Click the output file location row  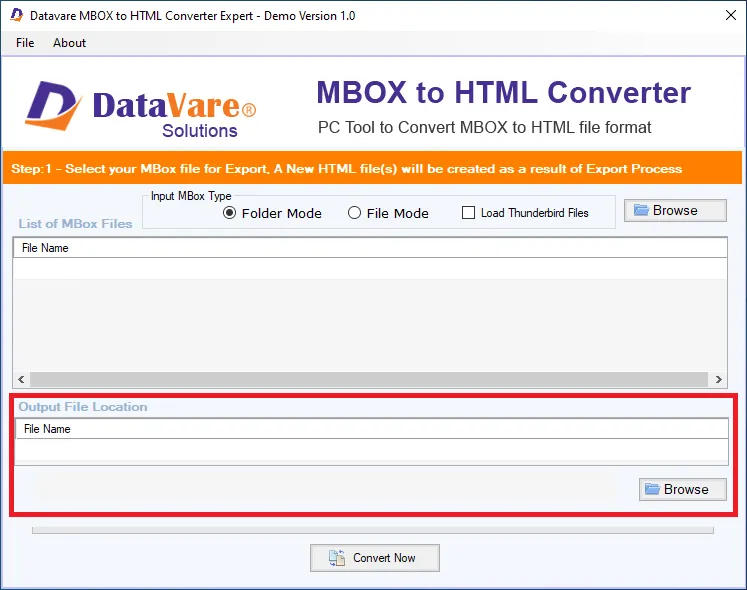point(372,451)
